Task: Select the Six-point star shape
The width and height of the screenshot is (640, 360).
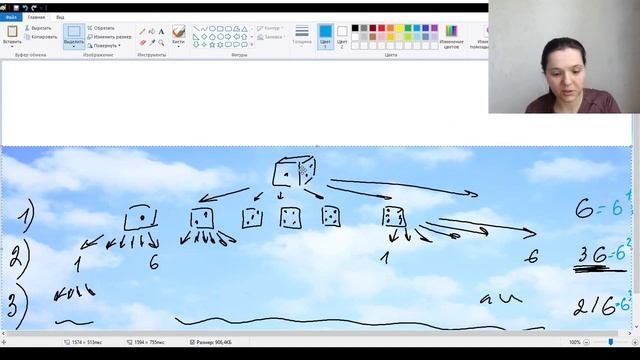Action: (220, 44)
